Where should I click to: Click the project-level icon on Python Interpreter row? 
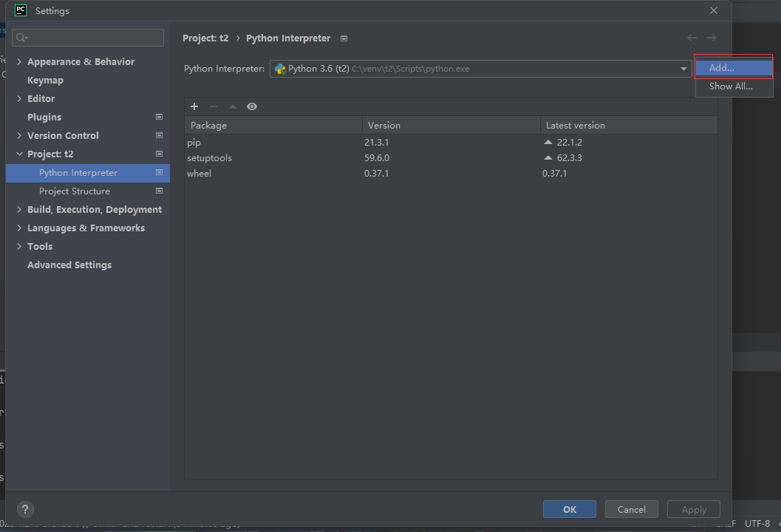pyautogui.click(x=160, y=172)
